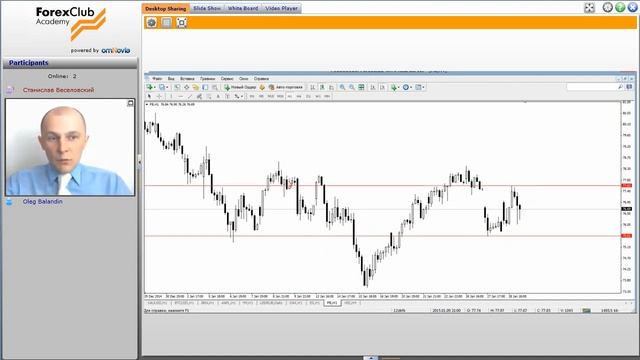Viewport: 640px width, 360px height.
Task: Expand the Templates dropdown
Action: (423, 87)
